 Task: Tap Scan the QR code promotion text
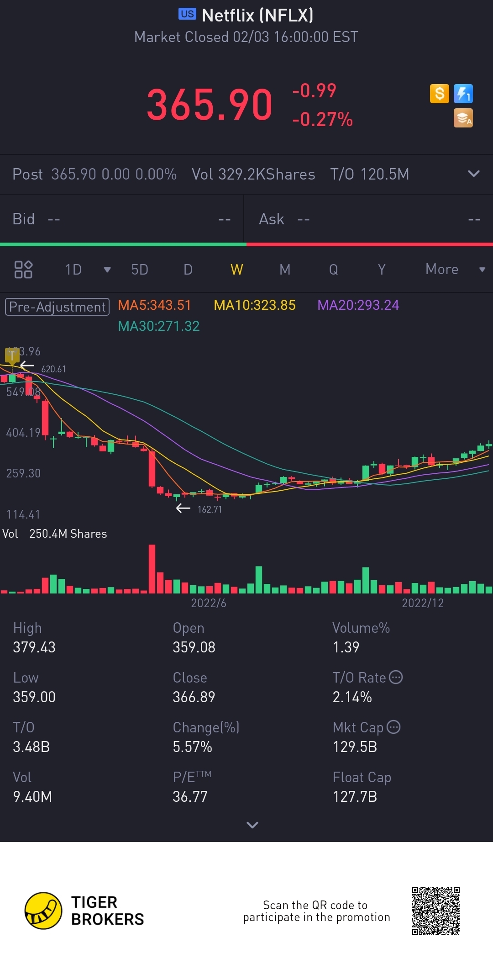[x=316, y=911]
